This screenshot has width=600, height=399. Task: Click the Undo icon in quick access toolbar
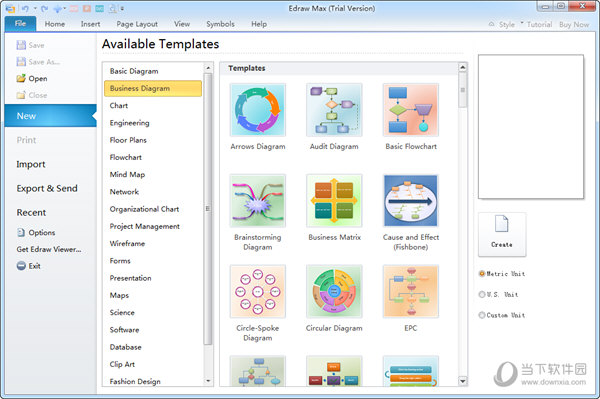(25, 8)
